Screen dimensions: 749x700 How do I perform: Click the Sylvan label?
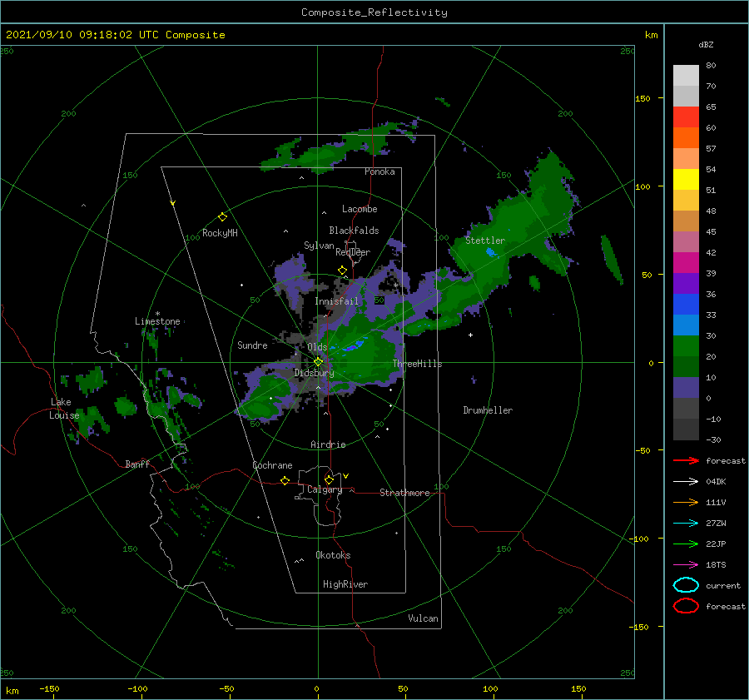319,246
